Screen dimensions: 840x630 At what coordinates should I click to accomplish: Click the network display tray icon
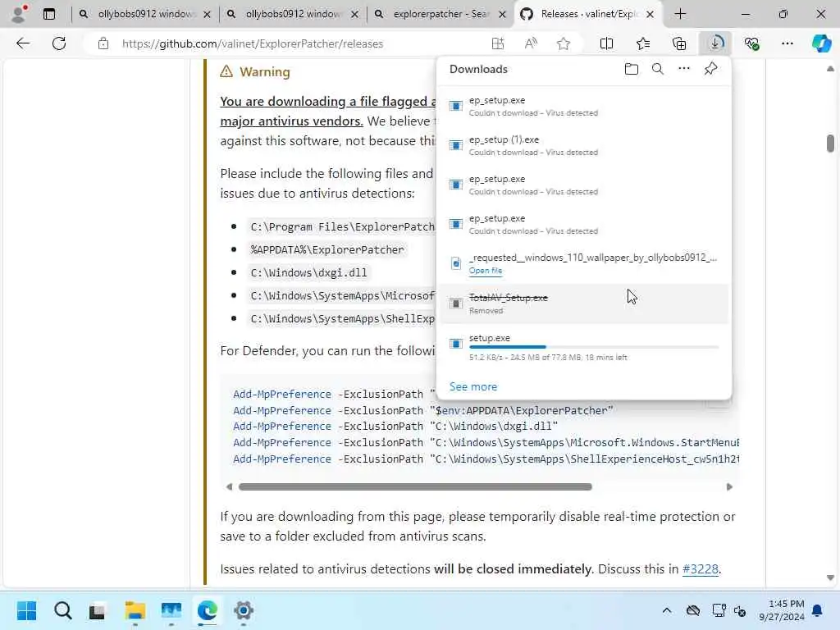coord(719,610)
